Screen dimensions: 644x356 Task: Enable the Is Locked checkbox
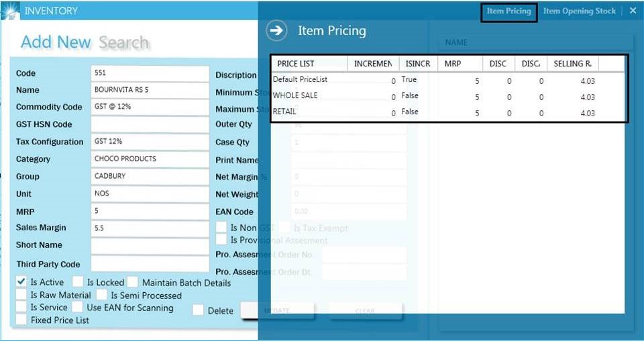pos(78,281)
